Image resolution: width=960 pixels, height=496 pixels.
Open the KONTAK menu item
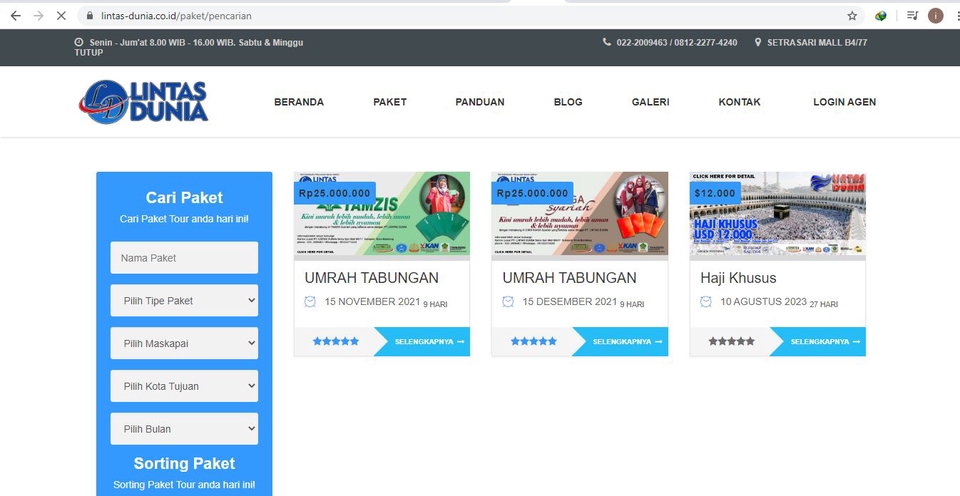coord(740,102)
